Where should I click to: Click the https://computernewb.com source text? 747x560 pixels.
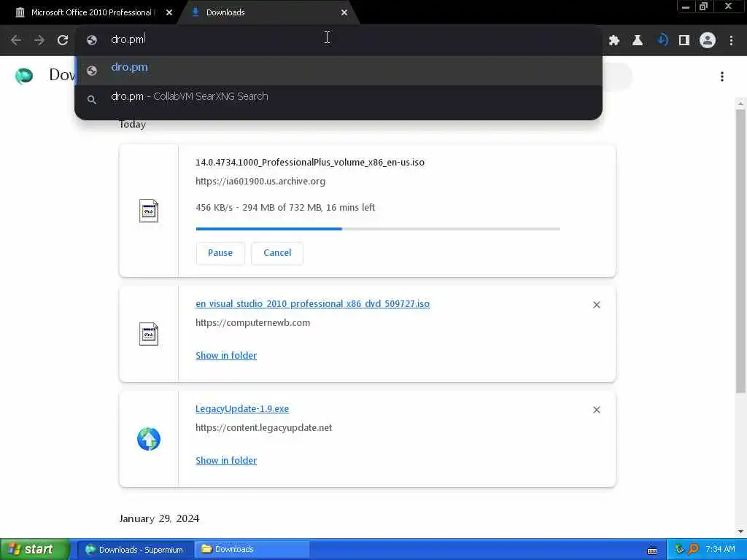pos(253,323)
